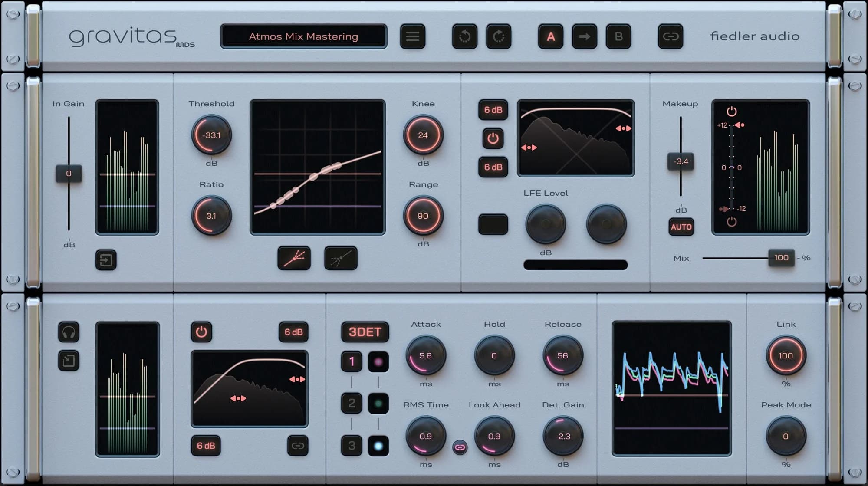Screen dimensions: 868x486
Task: Activate detector band 2
Action: 351,404
